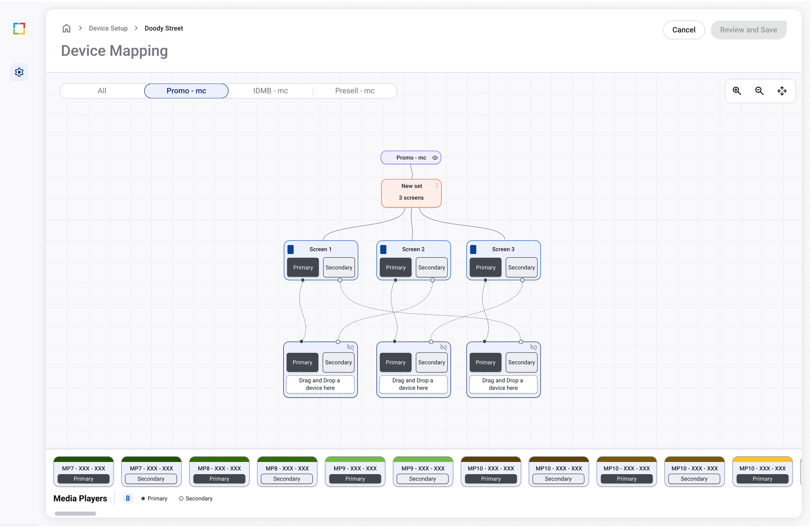Switch to the Presell - mc tab
The height and width of the screenshot is (529, 812).
click(354, 91)
